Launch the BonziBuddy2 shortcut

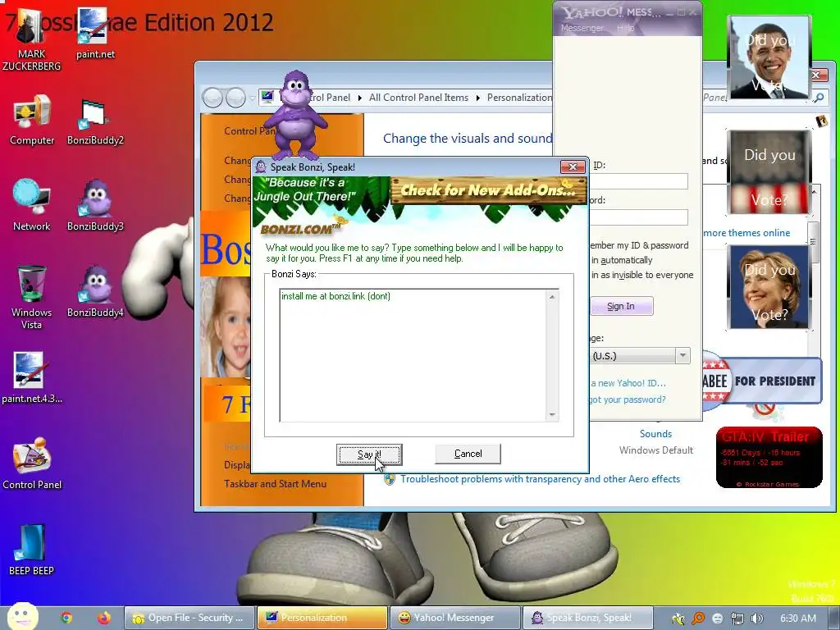tap(95, 121)
